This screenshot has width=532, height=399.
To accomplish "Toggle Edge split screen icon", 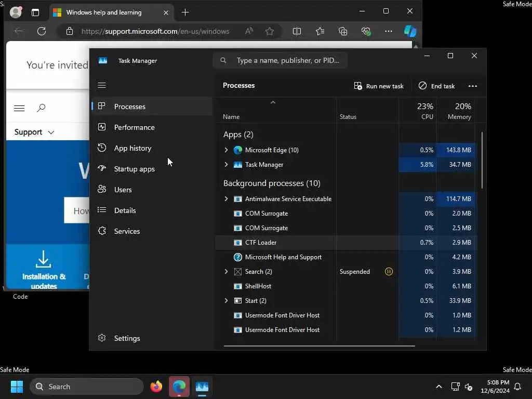I will coord(297,31).
